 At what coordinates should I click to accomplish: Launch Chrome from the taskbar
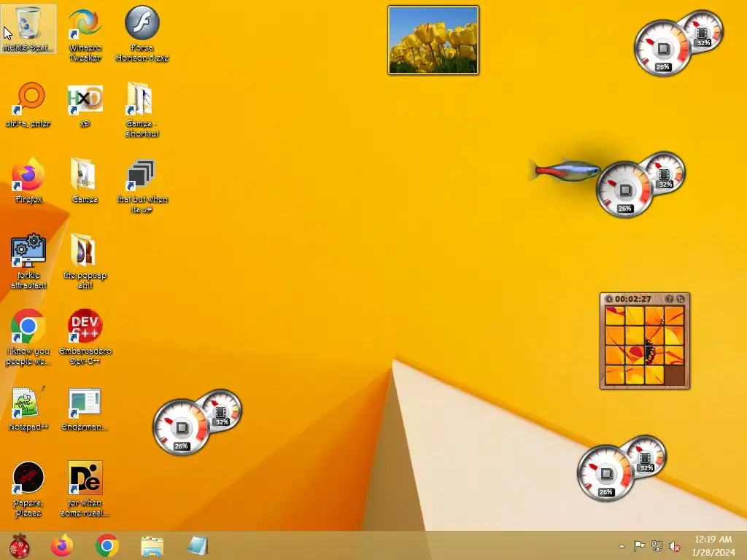click(107, 545)
